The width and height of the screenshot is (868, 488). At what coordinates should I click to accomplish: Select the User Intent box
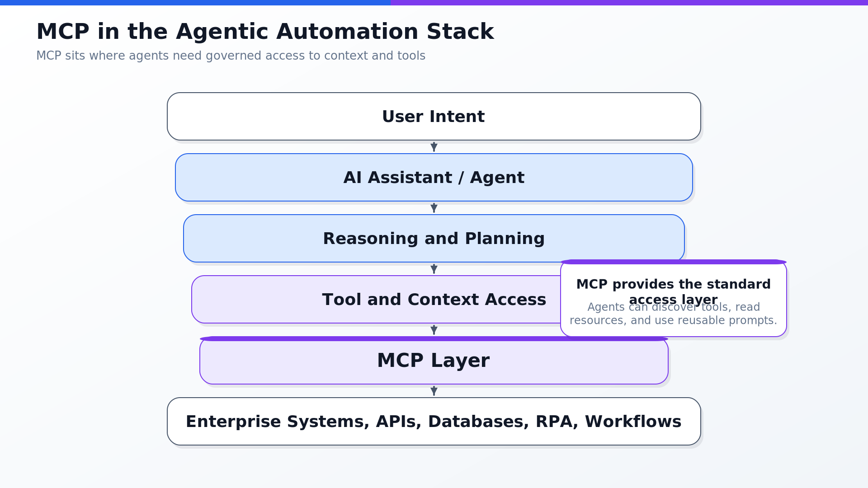(434, 116)
